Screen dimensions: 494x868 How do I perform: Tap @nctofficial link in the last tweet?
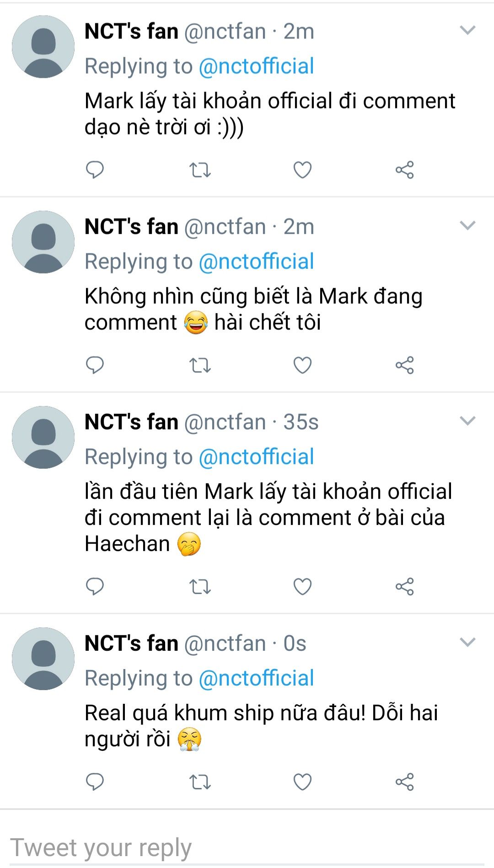tap(256, 678)
